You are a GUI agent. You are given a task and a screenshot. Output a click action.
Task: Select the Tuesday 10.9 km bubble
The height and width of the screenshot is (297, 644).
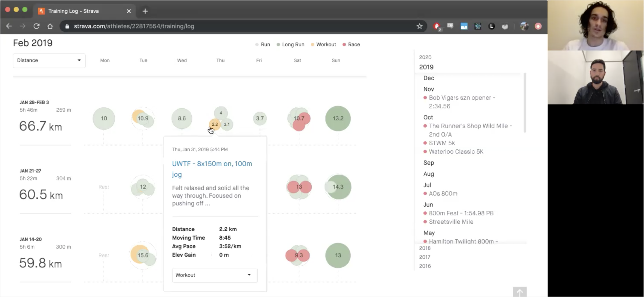(x=143, y=118)
